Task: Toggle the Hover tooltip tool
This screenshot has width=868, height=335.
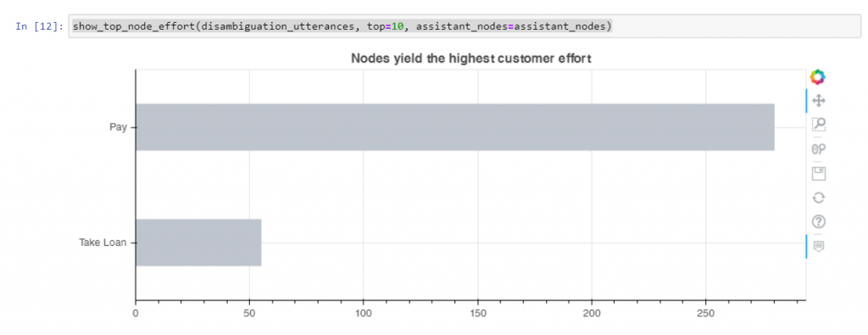Action: [x=818, y=246]
